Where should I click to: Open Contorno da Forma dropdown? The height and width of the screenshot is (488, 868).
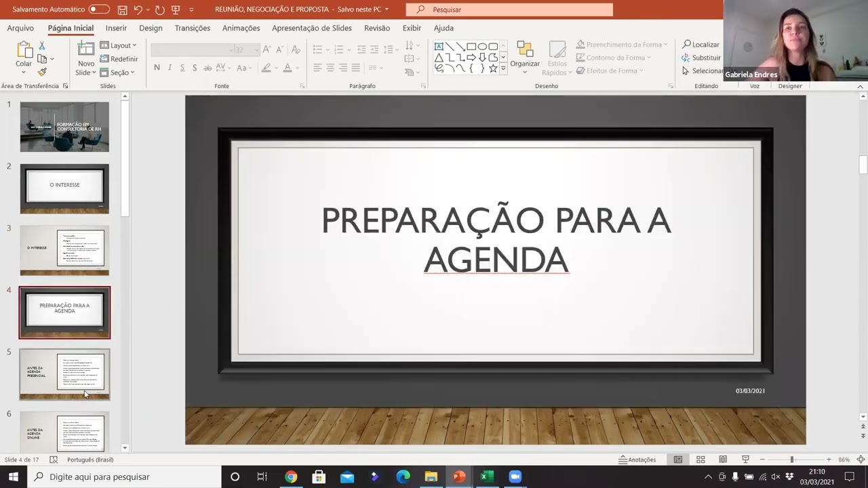[x=614, y=58]
